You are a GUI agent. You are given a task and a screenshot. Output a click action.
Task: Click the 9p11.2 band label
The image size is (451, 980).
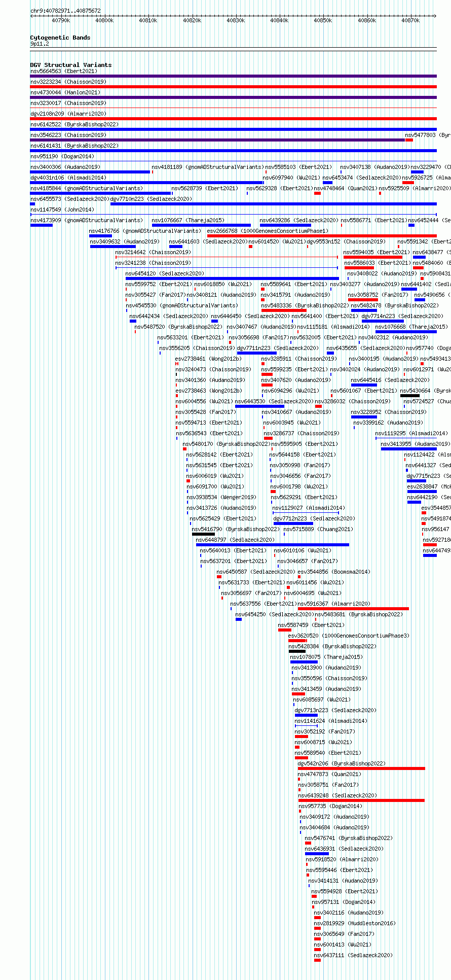(x=40, y=44)
